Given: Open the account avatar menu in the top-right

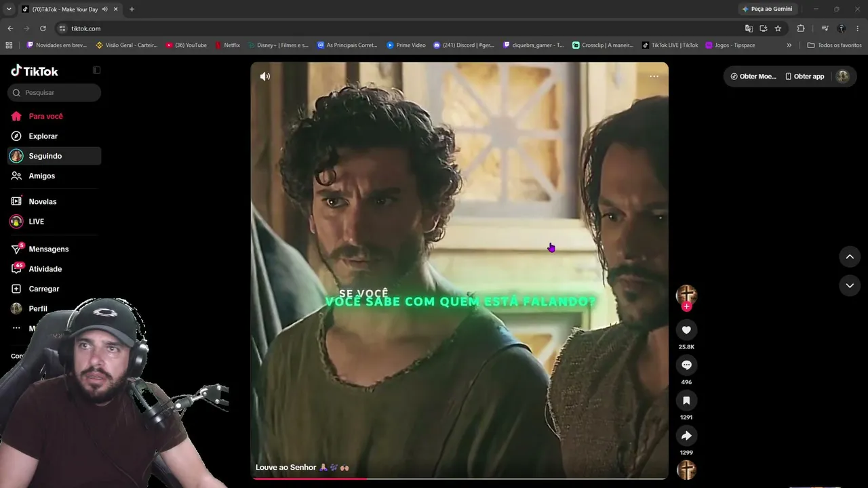Looking at the screenshot, I should (843, 77).
